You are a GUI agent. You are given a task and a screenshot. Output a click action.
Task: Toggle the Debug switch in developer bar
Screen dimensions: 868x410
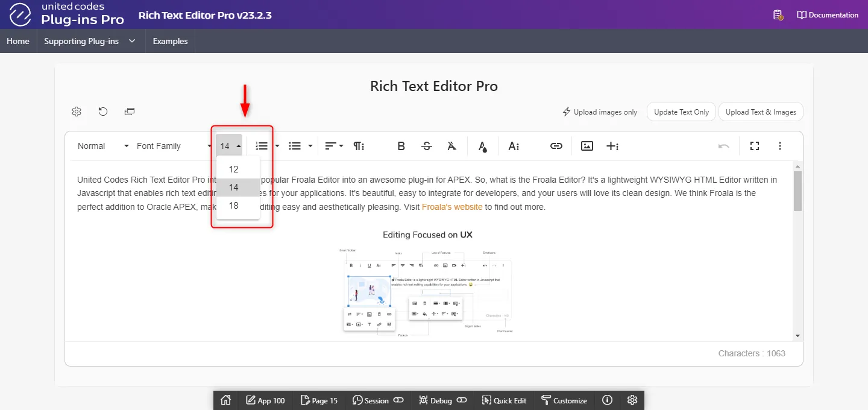[462, 400]
